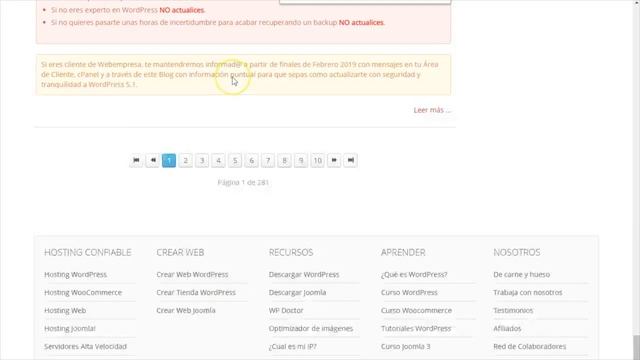Screen dimensions: 640x360
Task: Open ¿Cual es mi IP? link
Action: point(293,346)
